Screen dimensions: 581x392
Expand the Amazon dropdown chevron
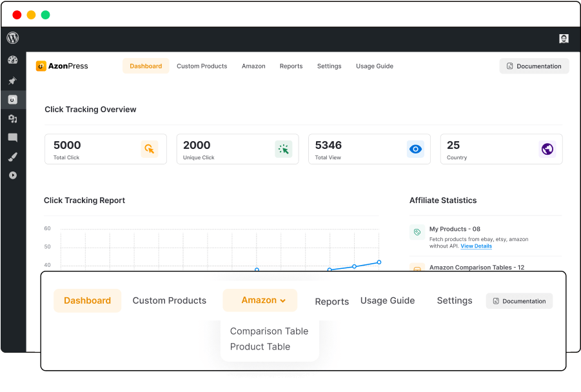click(x=282, y=301)
